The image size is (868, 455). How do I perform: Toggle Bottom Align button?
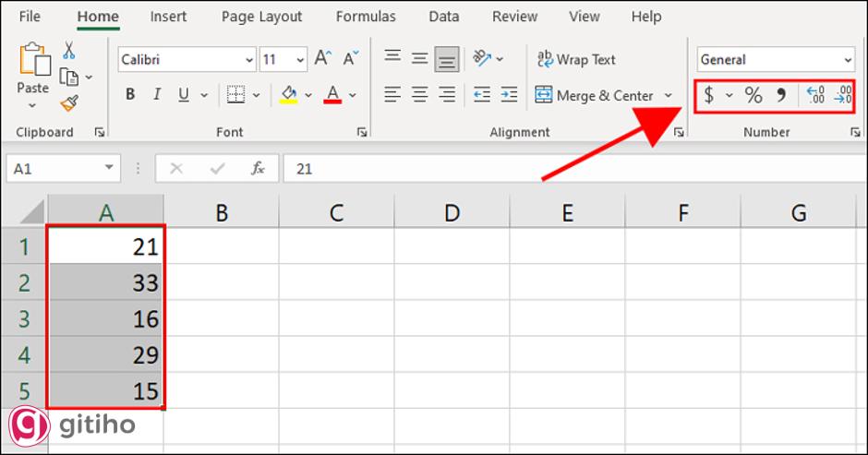447,59
